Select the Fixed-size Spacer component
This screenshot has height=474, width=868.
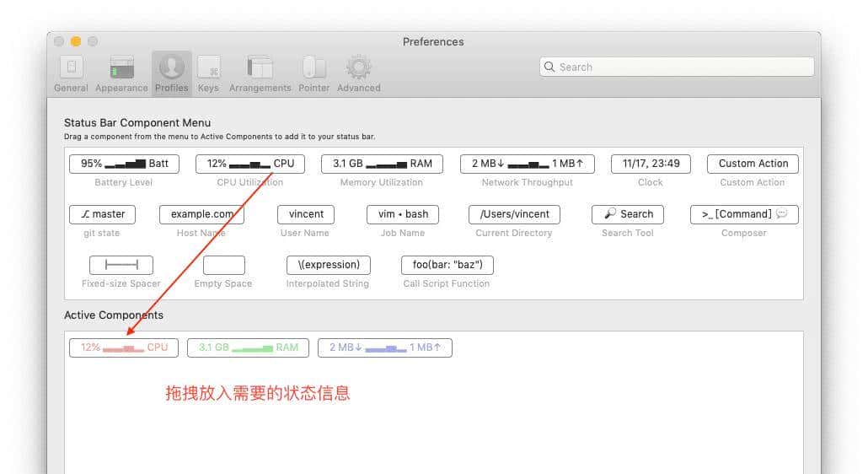121,265
